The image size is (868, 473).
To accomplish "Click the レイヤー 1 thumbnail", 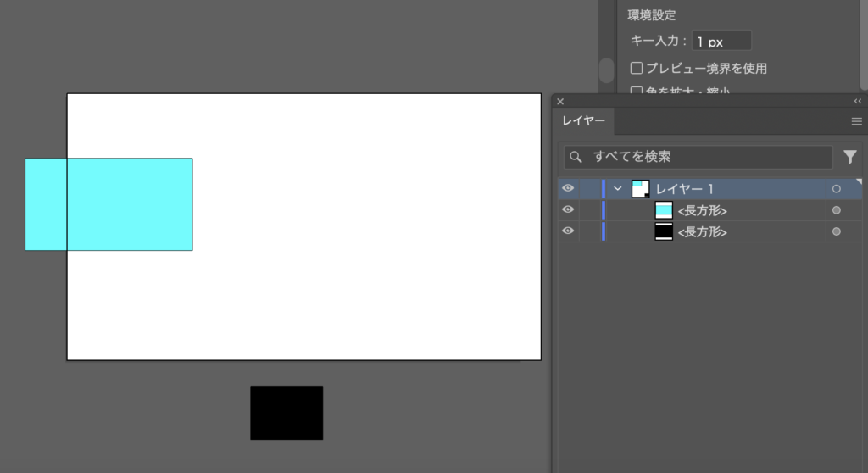I will coord(641,189).
